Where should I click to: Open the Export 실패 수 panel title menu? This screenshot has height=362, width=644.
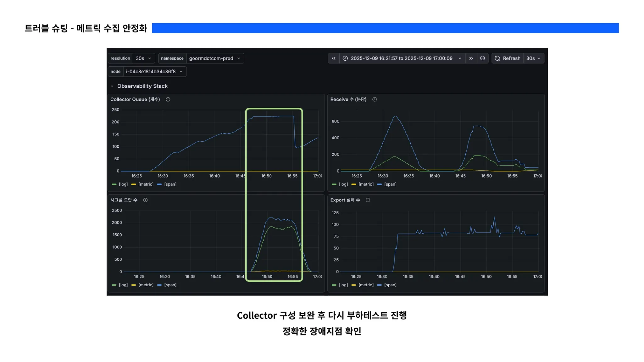tap(345, 200)
